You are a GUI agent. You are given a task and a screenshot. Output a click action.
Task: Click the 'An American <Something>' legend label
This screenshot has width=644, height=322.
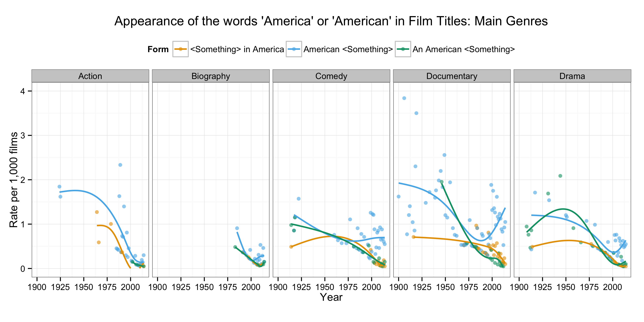[463, 50]
